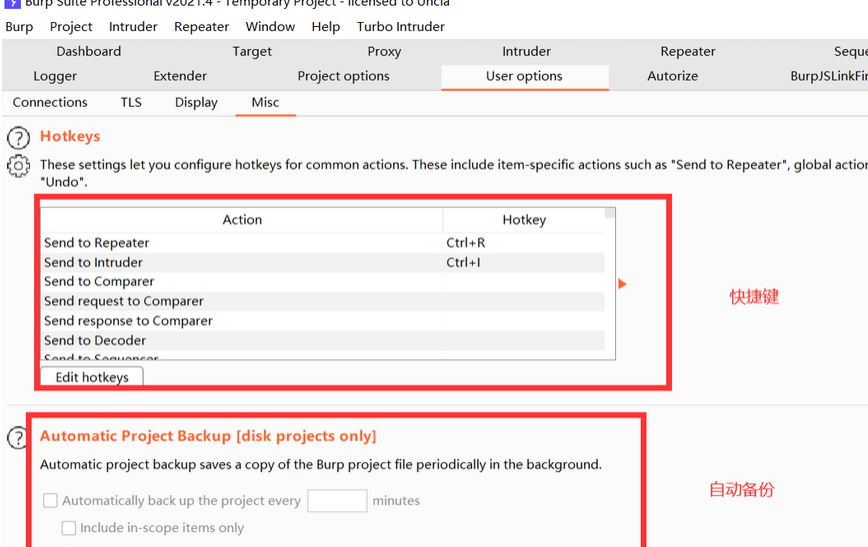Switch to the Dashboard tab
The image size is (868, 547).
(x=89, y=51)
